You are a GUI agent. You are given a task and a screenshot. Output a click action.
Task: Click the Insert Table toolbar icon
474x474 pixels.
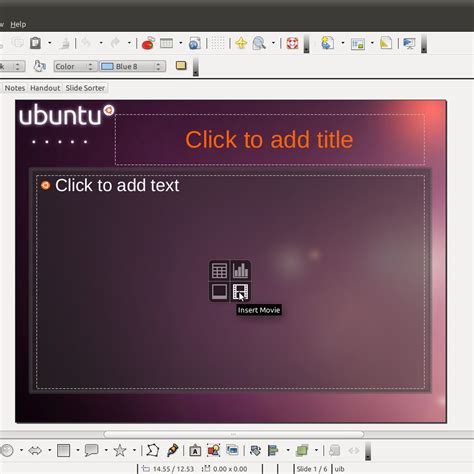(166, 43)
